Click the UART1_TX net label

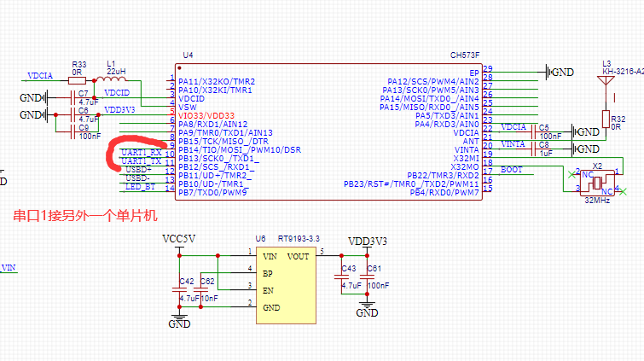[x=141, y=161]
